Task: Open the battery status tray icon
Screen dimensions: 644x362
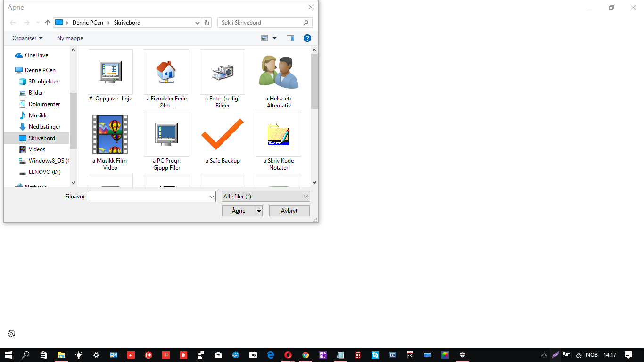Action: click(567, 355)
